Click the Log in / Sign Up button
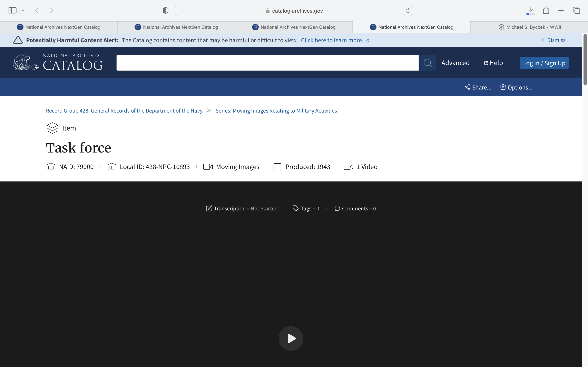Viewport: 588px width, 367px height. point(544,63)
